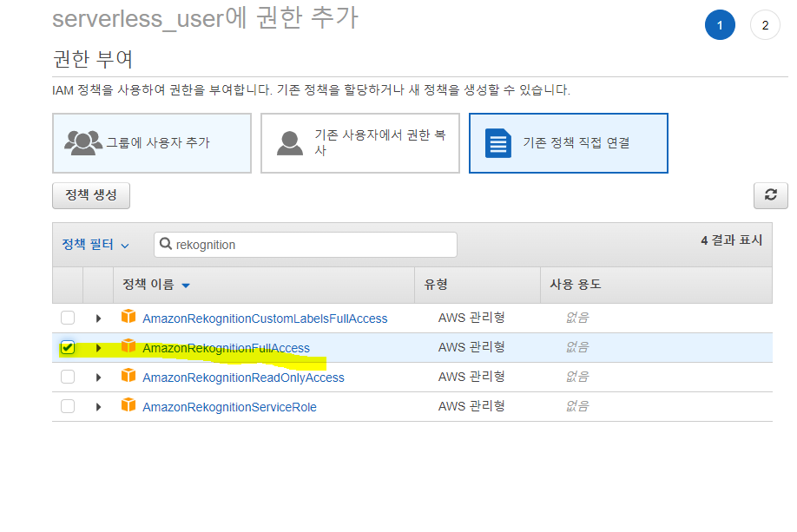Click the search magnifier icon in filter box

(x=166, y=244)
